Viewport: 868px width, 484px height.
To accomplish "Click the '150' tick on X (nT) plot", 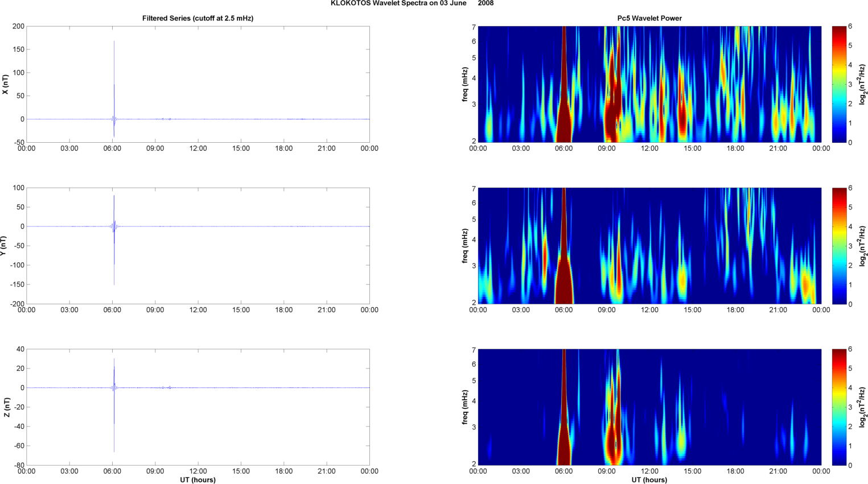I will [18, 50].
